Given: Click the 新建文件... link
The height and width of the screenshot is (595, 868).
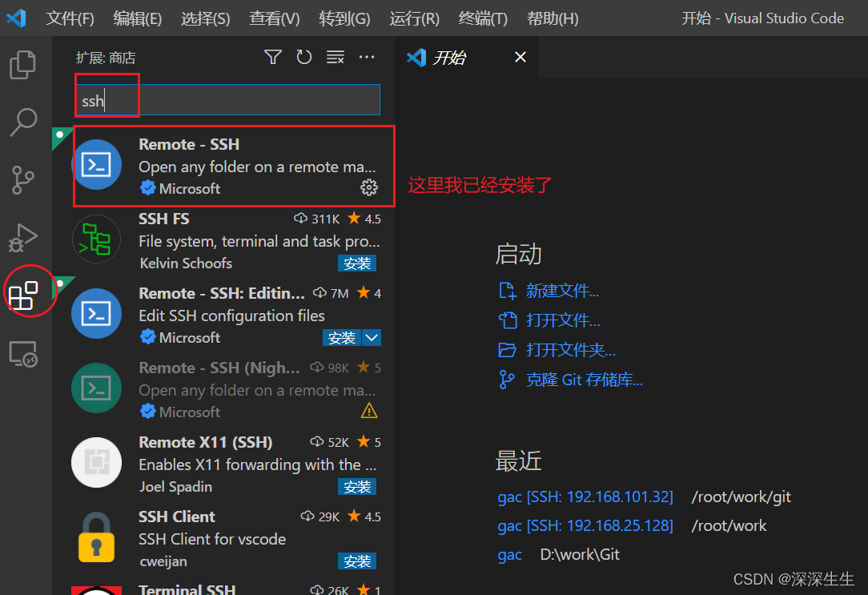Looking at the screenshot, I should pos(562,291).
